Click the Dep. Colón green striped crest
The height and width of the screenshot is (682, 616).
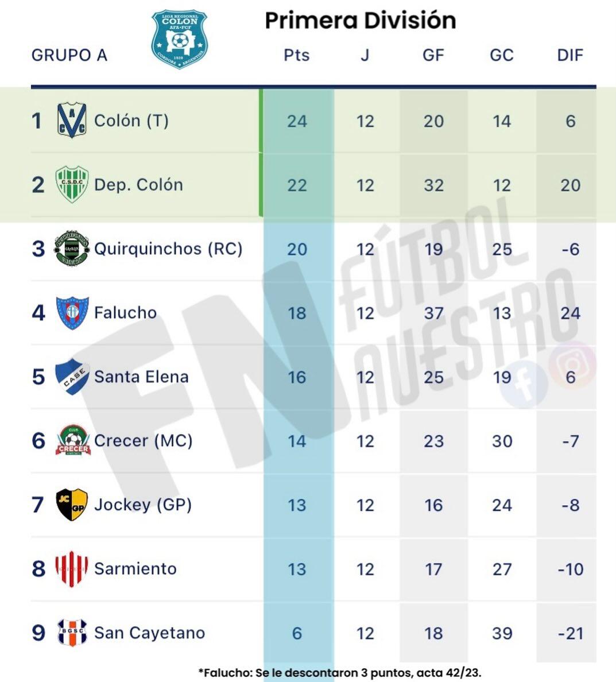point(72,184)
